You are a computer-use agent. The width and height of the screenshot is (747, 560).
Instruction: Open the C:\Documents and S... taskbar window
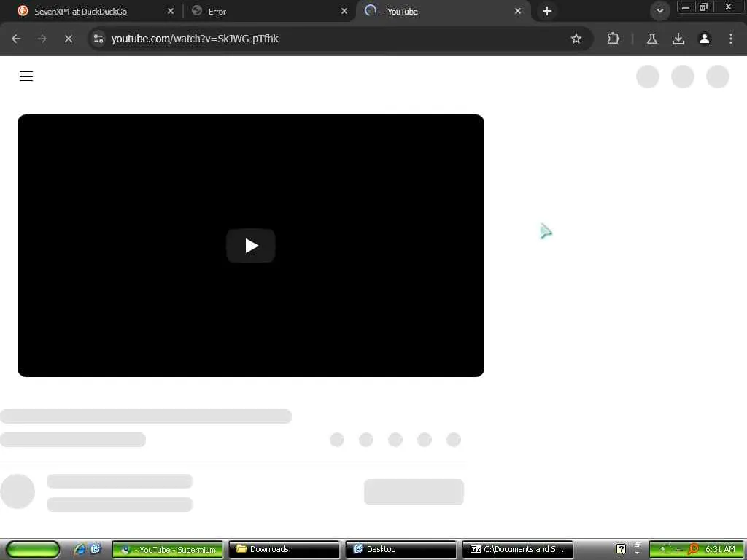click(x=517, y=550)
